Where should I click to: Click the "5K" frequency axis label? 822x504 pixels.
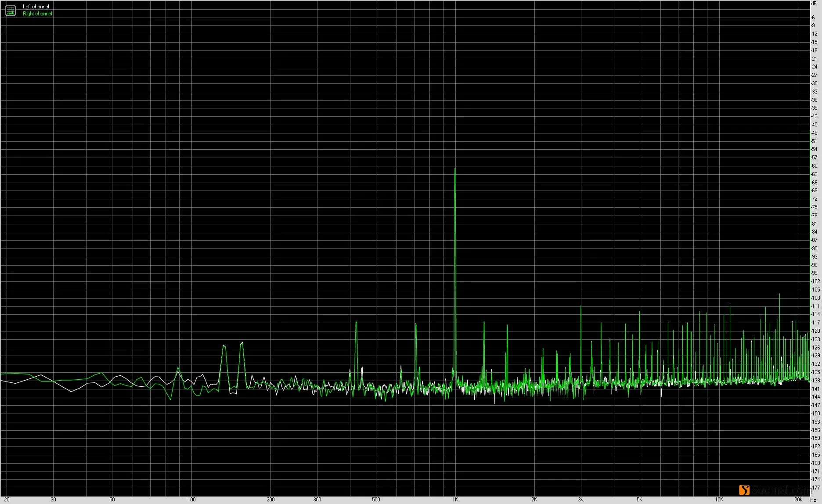[x=639, y=500]
